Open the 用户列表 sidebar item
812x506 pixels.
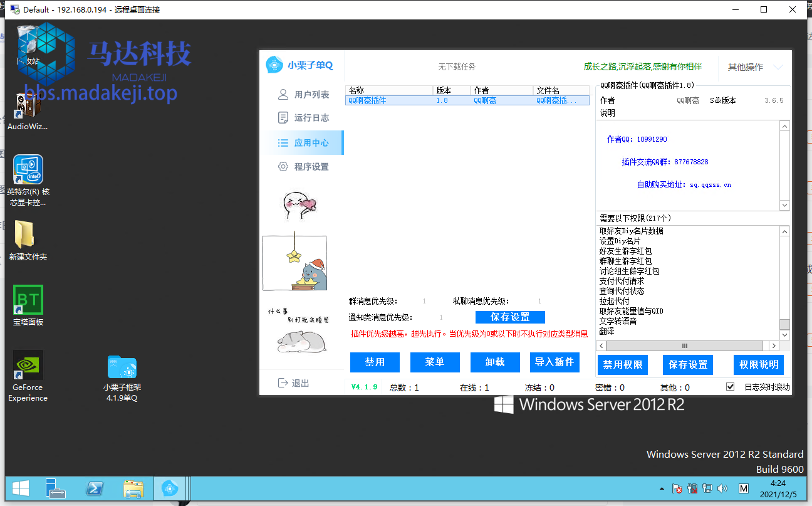tap(303, 95)
